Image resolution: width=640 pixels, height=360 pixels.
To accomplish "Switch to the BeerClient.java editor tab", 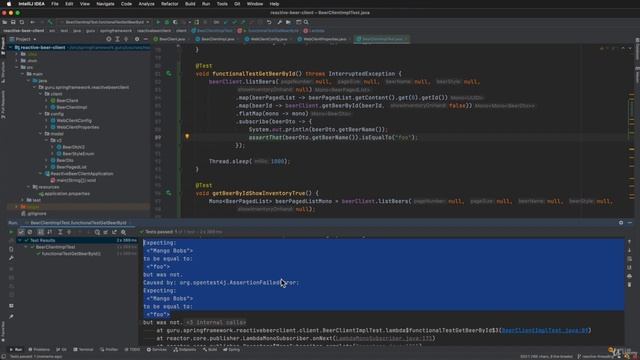I will 169,39.
